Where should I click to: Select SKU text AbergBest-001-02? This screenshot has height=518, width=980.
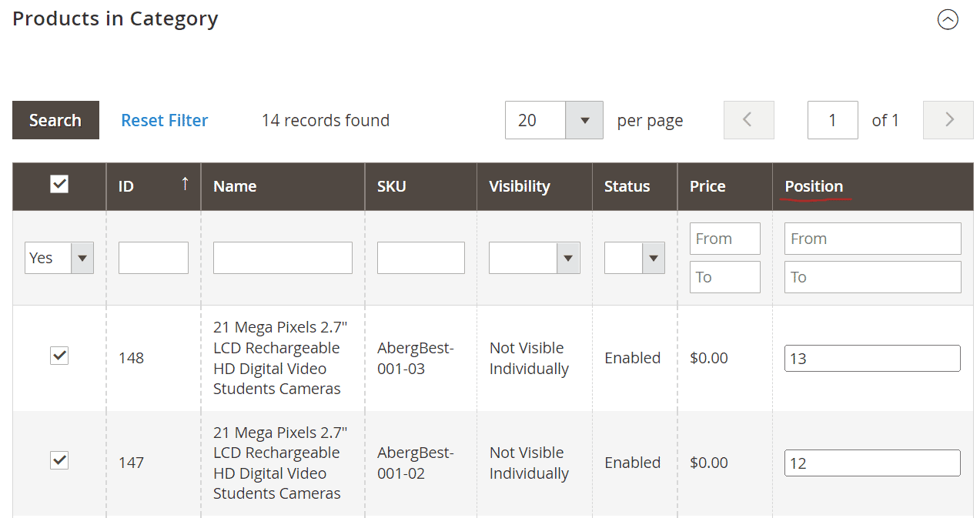coord(416,463)
